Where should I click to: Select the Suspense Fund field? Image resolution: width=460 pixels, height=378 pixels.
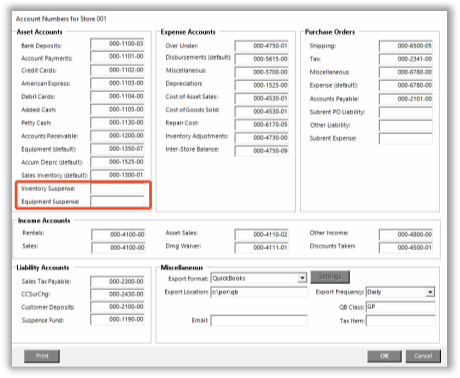[x=117, y=320]
